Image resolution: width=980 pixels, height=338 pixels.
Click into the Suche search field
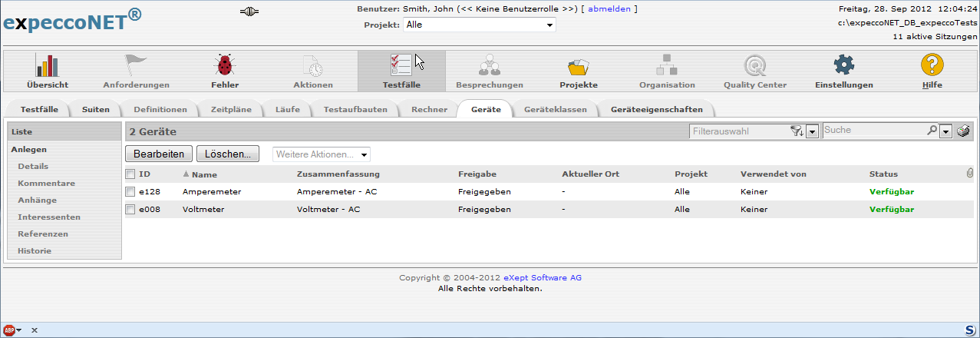point(873,131)
